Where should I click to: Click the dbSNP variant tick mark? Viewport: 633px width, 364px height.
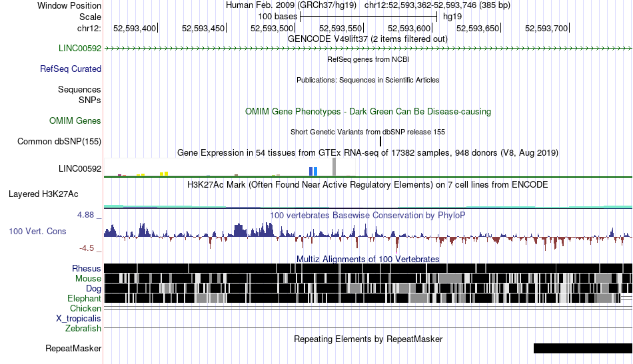[x=380, y=142]
